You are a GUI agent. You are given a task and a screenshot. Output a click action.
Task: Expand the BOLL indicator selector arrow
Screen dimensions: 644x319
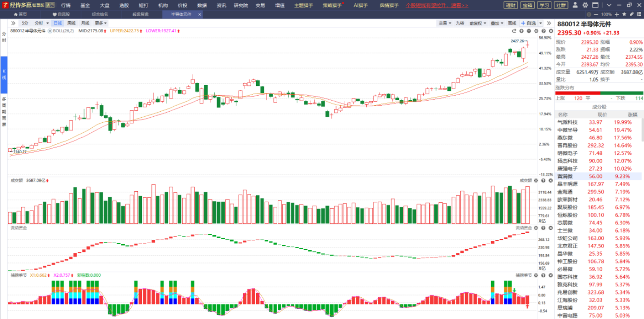[50, 31]
